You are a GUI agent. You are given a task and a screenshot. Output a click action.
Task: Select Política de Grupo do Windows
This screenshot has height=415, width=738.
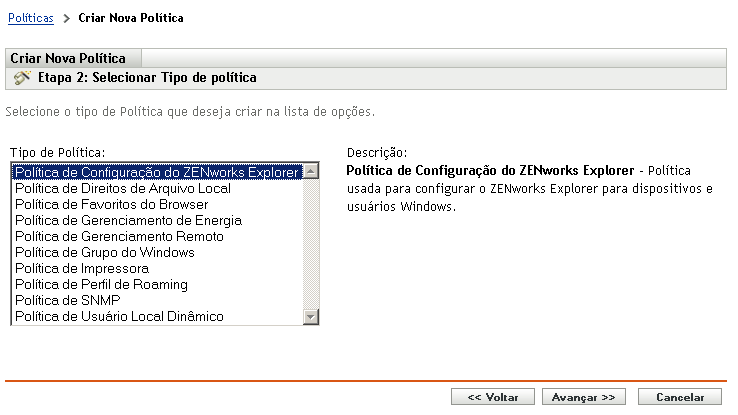pyautogui.click(x=157, y=252)
